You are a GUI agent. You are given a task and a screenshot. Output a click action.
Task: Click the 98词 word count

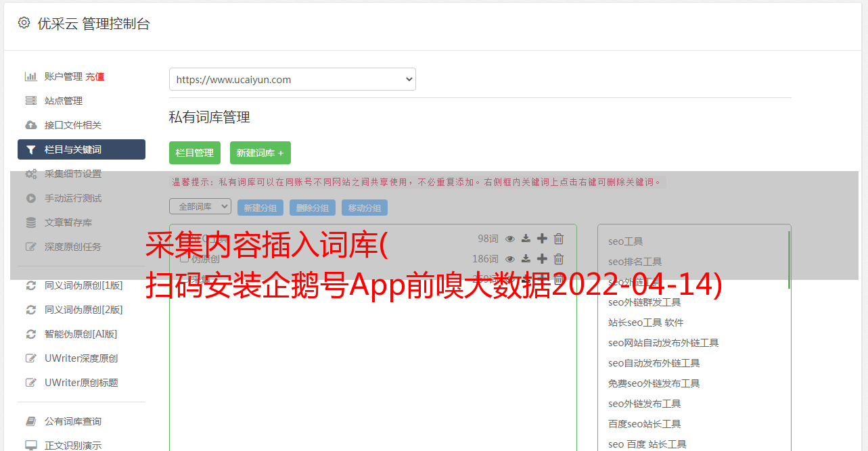coord(488,239)
